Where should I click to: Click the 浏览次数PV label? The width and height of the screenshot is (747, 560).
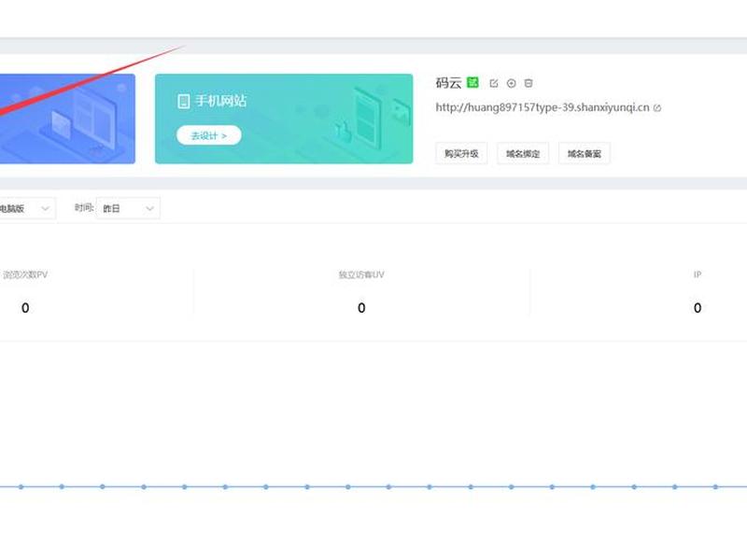pos(25,274)
